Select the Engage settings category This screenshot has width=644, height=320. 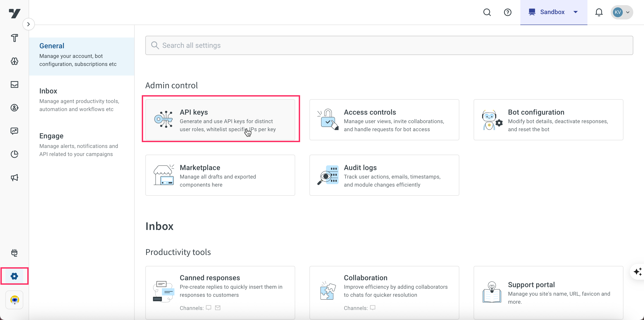click(82, 145)
